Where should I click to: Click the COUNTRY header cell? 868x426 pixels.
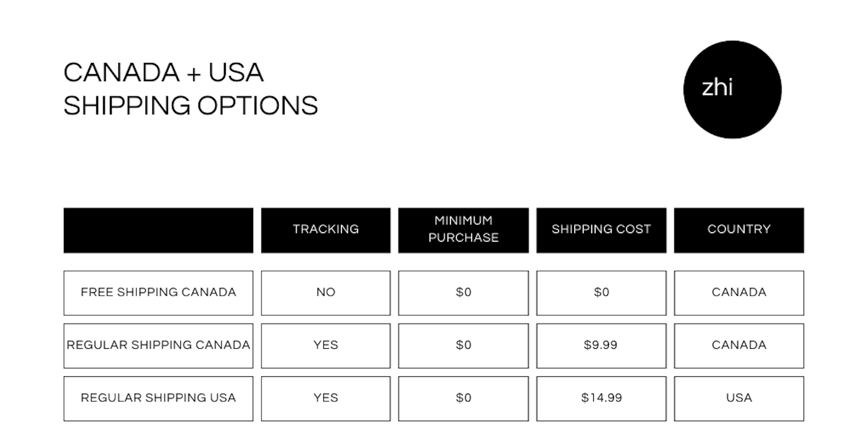739,230
